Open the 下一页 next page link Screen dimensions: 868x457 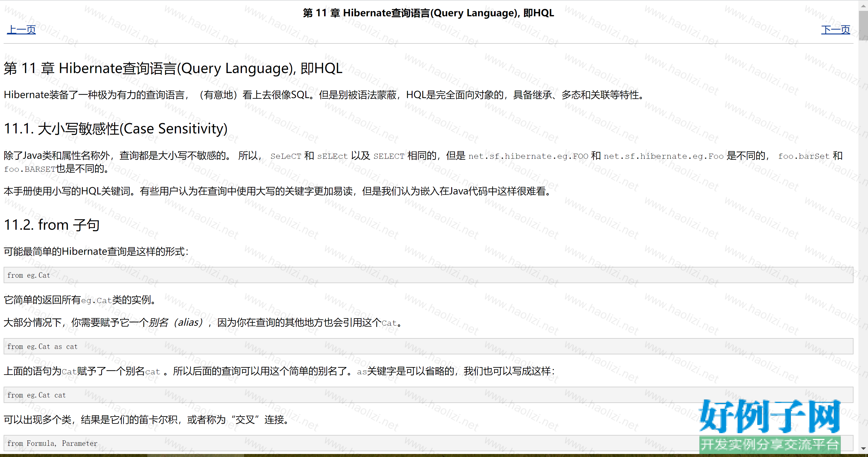(x=835, y=30)
